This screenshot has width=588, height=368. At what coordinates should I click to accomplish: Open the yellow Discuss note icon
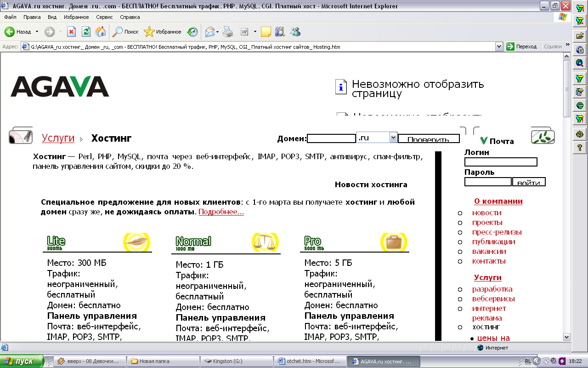266,32
